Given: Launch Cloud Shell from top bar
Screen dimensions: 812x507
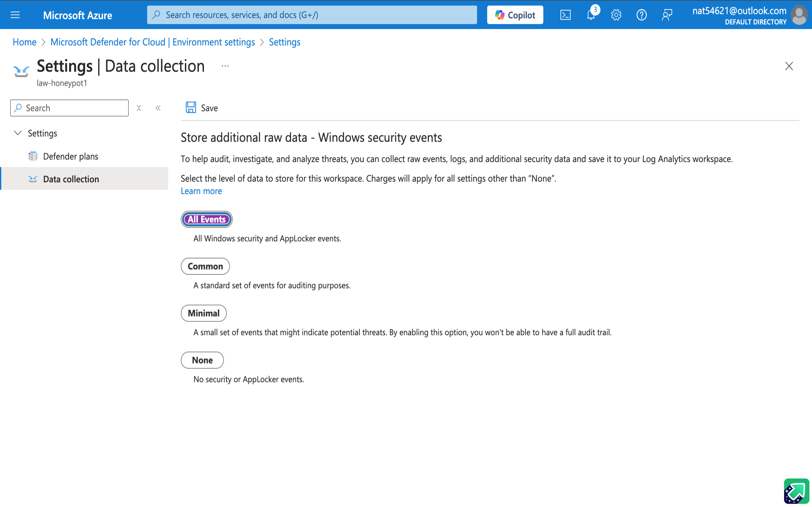Looking at the screenshot, I should pyautogui.click(x=565, y=15).
